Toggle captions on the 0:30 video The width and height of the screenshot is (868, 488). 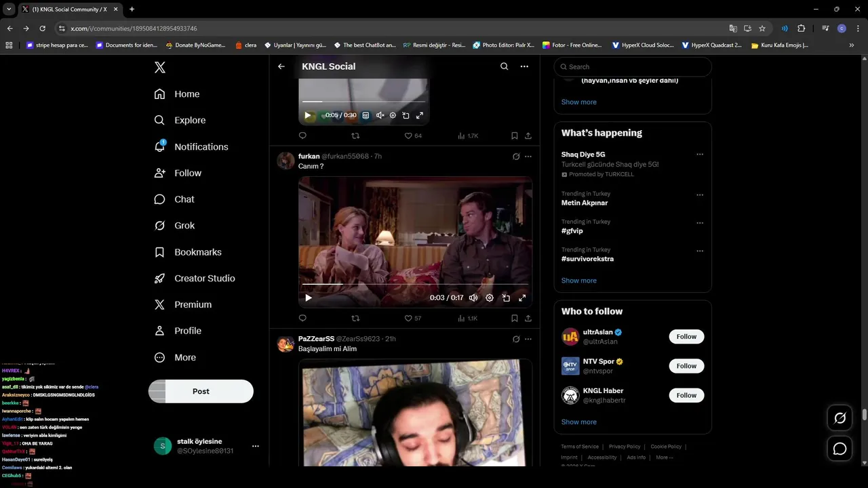coord(366,115)
